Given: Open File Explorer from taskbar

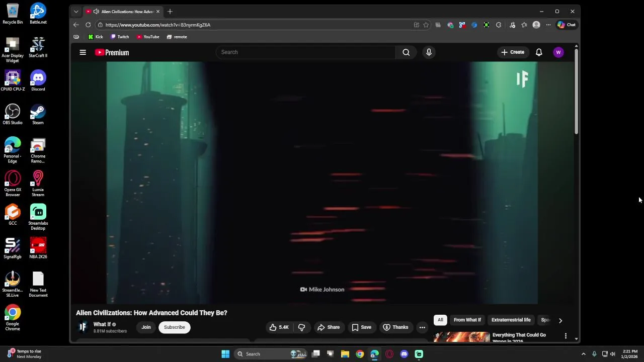Looking at the screenshot, I should (345, 354).
